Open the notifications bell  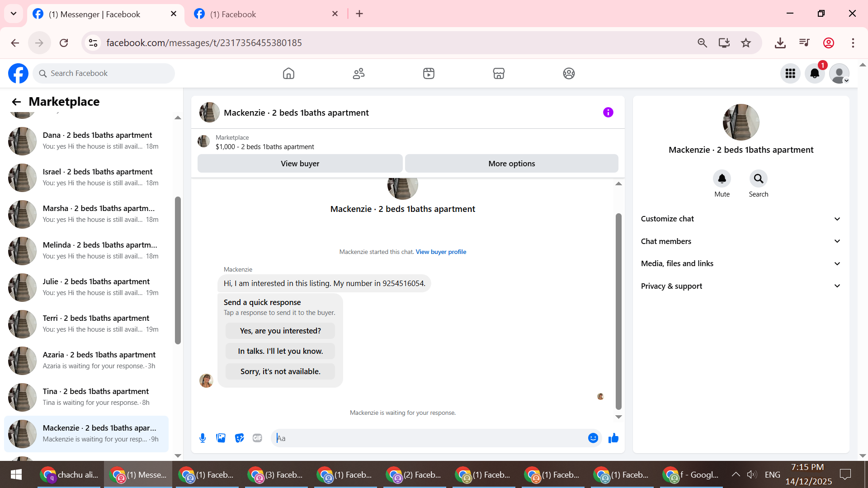click(x=815, y=73)
